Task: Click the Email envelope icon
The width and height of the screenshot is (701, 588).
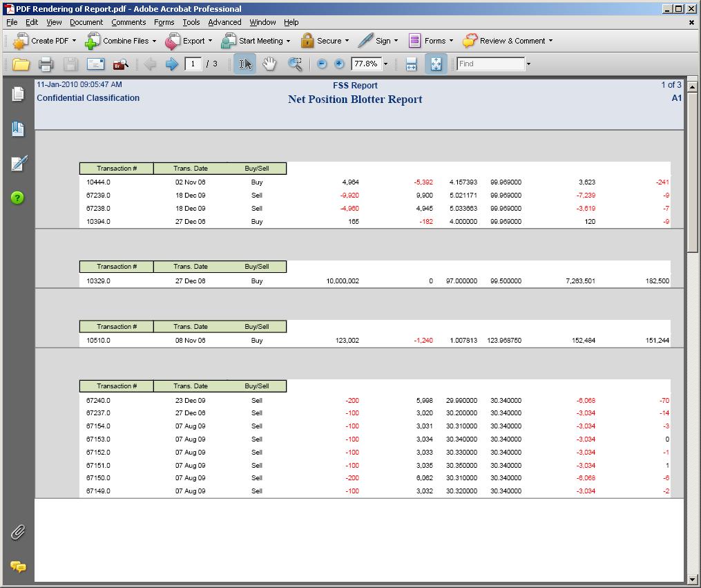Action: [x=95, y=64]
